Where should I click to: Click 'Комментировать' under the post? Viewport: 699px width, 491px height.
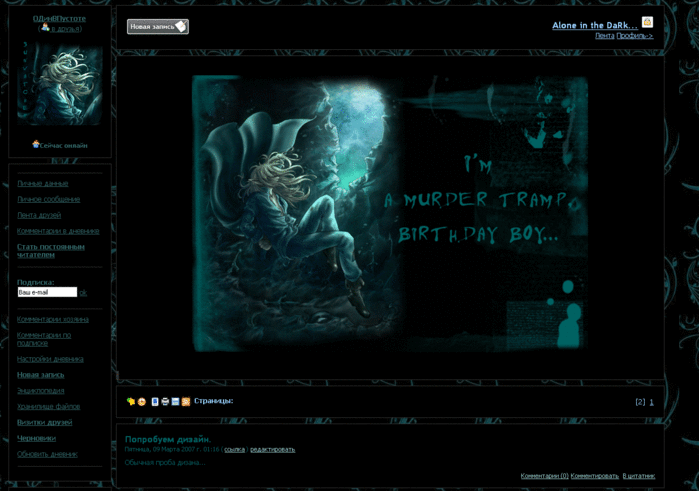pos(595,476)
